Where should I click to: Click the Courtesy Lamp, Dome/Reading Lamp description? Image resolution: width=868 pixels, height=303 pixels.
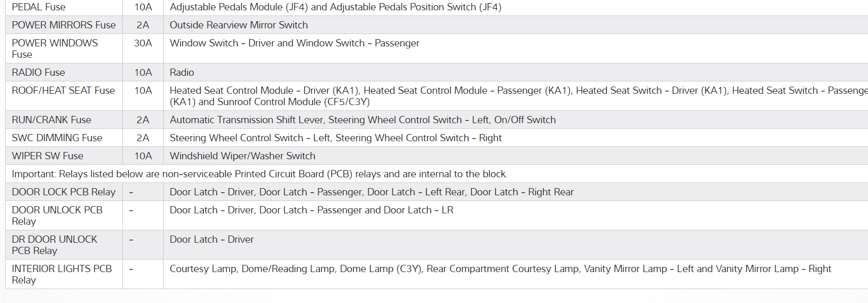pyautogui.click(x=500, y=269)
